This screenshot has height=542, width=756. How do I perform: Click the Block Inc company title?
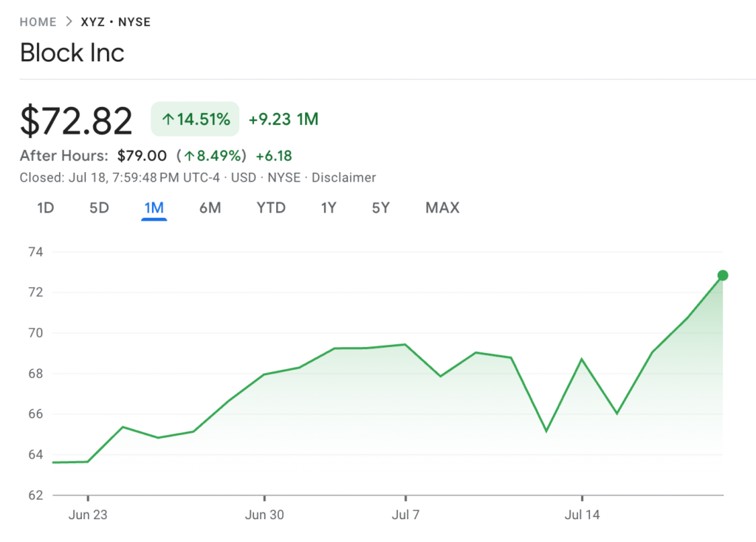pos(72,53)
